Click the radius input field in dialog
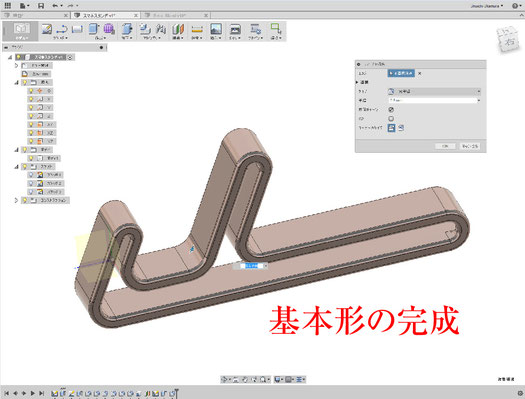The height and width of the screenshot is (399, 525). tap(434, 100)
